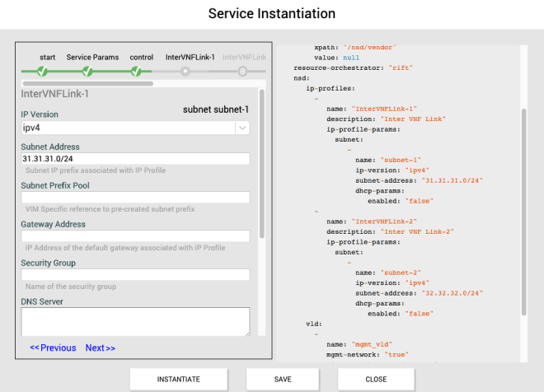Click the 'control' step checkmark icon
This screenshot has width=544, height=392.
pos(136,72)
